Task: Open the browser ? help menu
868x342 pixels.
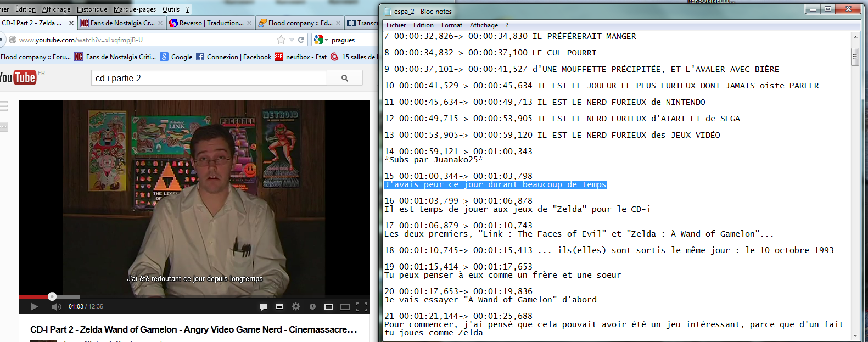Action: (187, 9)
